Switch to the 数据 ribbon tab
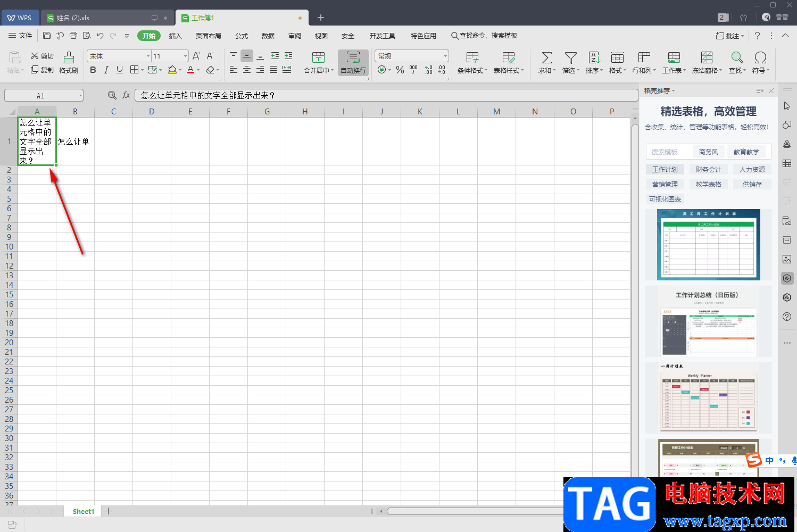 (x=268, y=36)
